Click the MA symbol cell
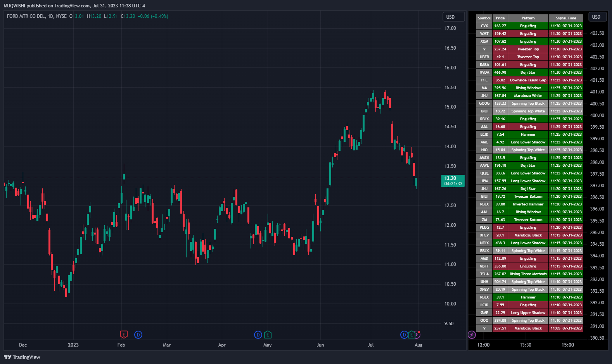This screenshot has height=364, width=612. click(484, 88)
